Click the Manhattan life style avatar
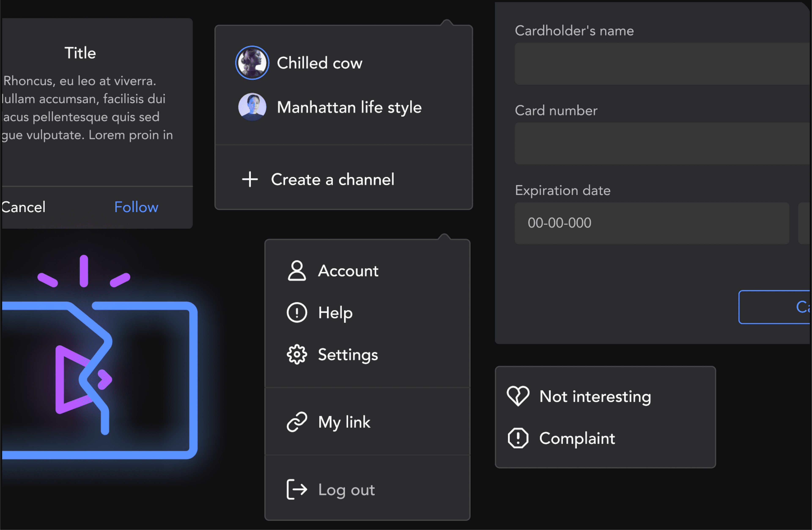This screenshot has height=530, width=812. coord(252,107)
